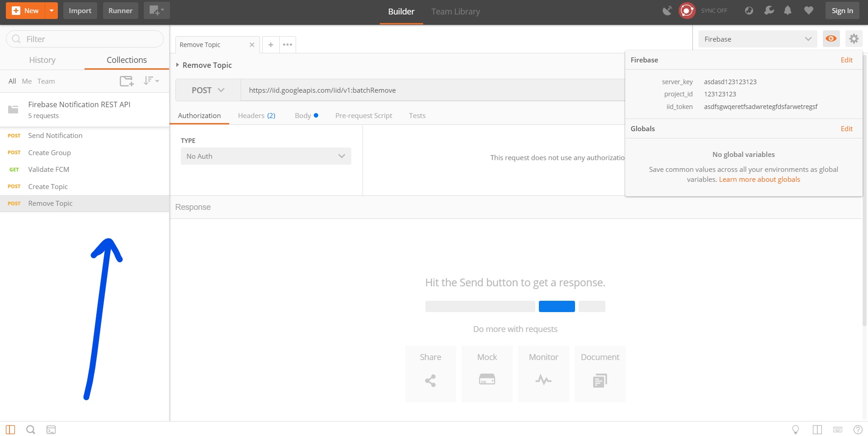Click the Import button
868x436 pixels.
[x=80, y=10]
